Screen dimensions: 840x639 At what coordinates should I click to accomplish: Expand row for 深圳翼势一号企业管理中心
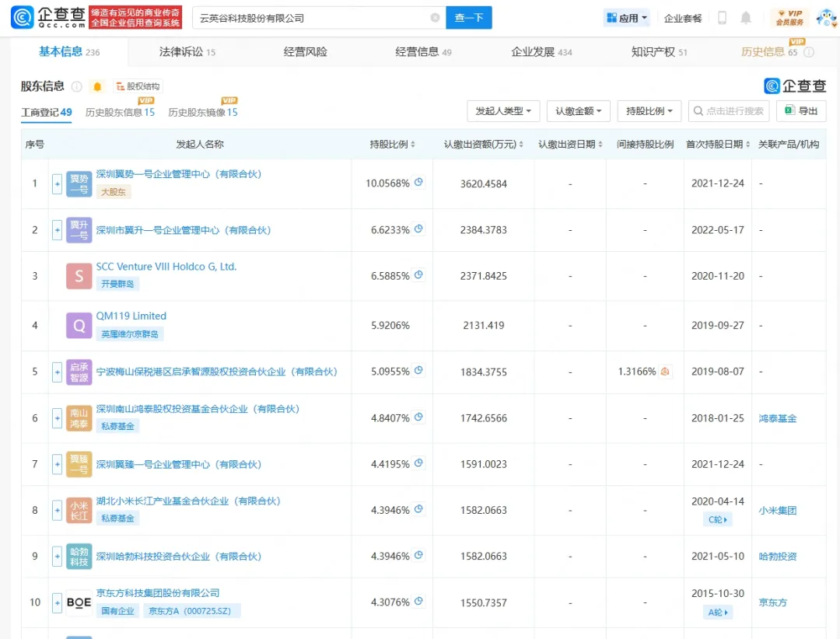point(57,183)
